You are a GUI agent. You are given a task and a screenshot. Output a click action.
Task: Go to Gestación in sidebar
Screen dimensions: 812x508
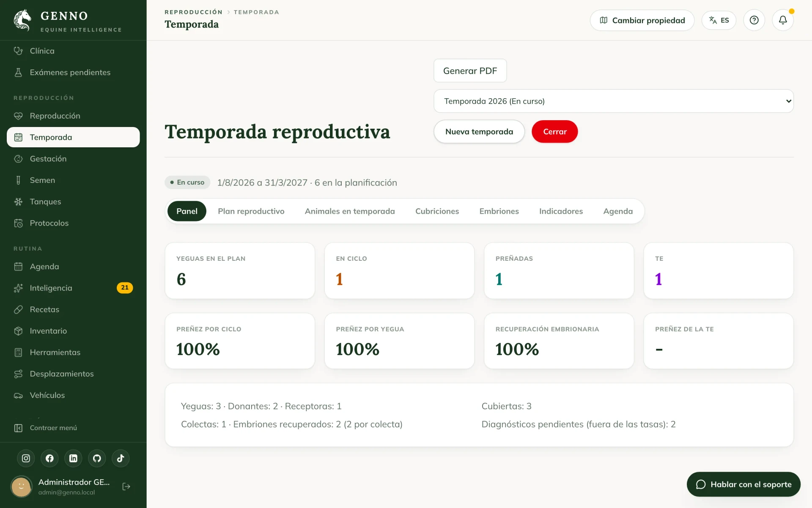[x=73, y=159]
